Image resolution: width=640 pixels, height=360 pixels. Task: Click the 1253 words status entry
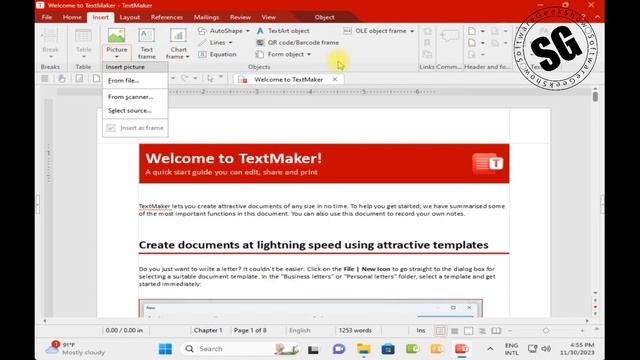pos(355,331)
